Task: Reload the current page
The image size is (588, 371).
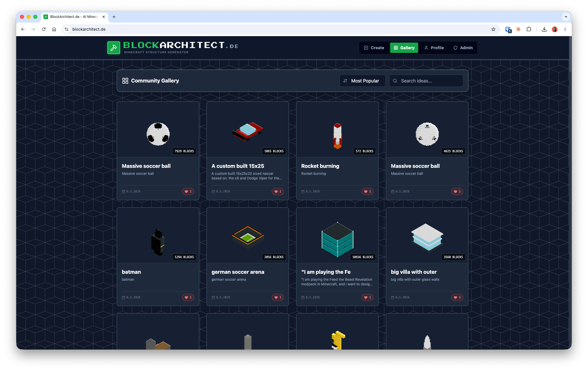Action: pyautogui.click(x=44, y=29)
